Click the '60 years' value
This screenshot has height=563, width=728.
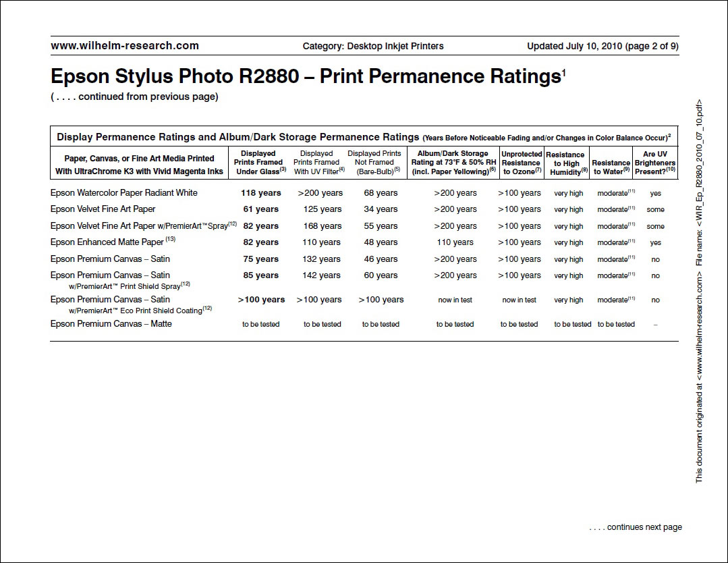point(381,275)
